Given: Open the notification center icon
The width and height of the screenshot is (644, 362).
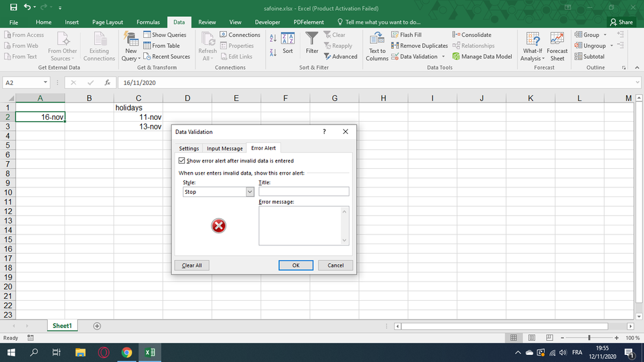Looking at the screenshot, I should tap(629, 352).
